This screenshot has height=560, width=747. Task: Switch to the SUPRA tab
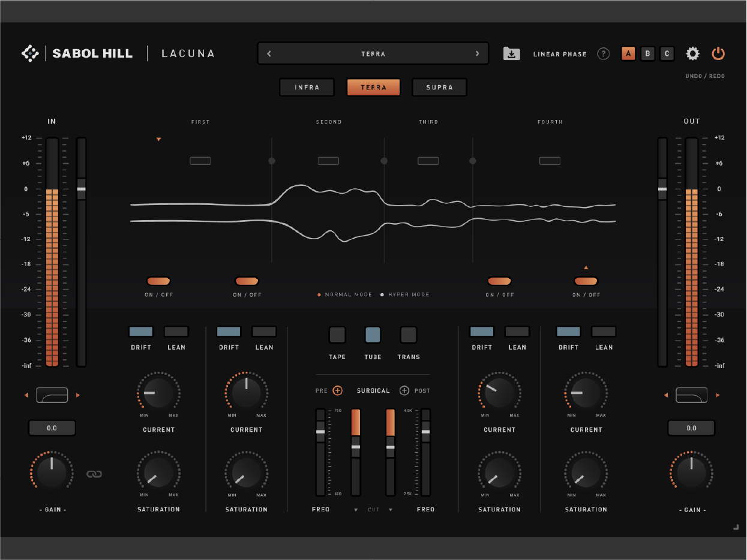coord(439,87)
